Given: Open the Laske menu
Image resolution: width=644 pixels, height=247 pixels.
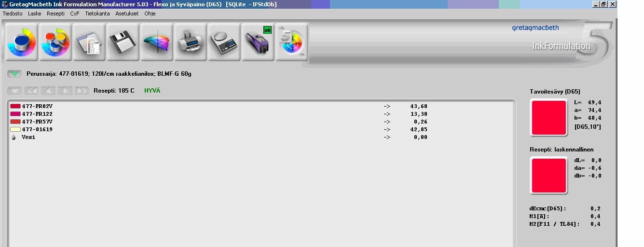Looking at the screenshot, I should coord(35,14).
